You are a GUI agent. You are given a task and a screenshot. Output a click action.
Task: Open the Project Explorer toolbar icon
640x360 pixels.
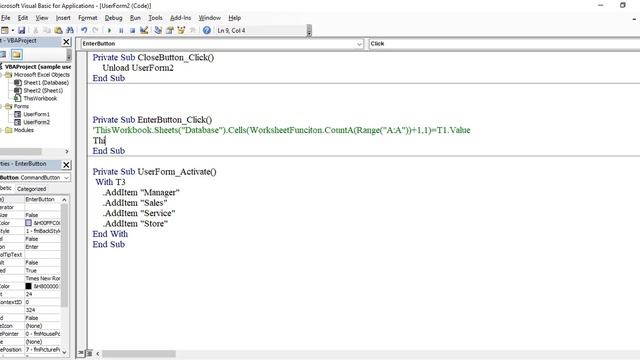(158, 30)
